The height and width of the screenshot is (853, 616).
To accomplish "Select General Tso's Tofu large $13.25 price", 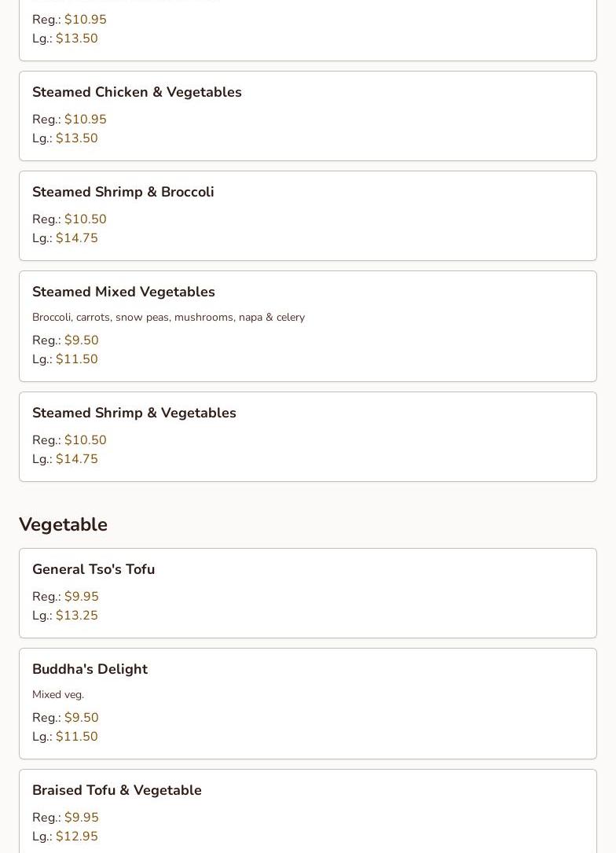I will pyautogui.click(x=76, y=616).
